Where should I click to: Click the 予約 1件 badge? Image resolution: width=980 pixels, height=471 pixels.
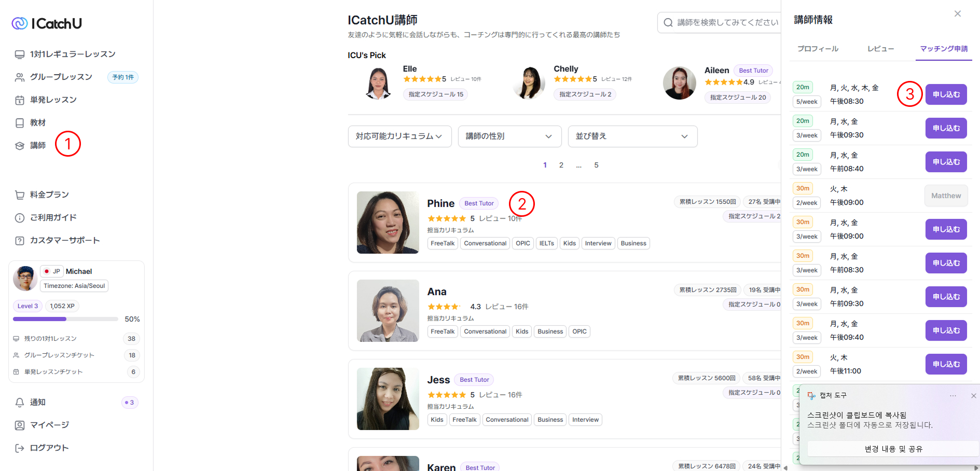coord(123,77)
